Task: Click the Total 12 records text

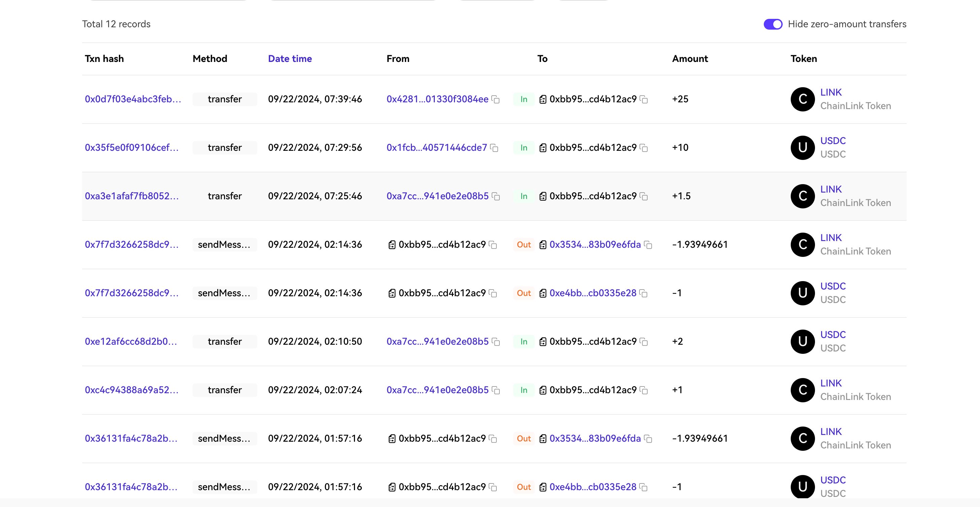Action: tap(117, 24)
